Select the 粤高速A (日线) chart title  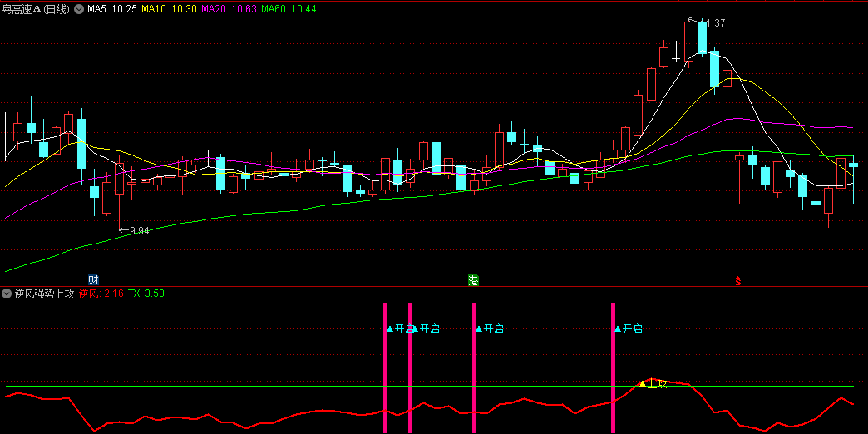(36, 9)
